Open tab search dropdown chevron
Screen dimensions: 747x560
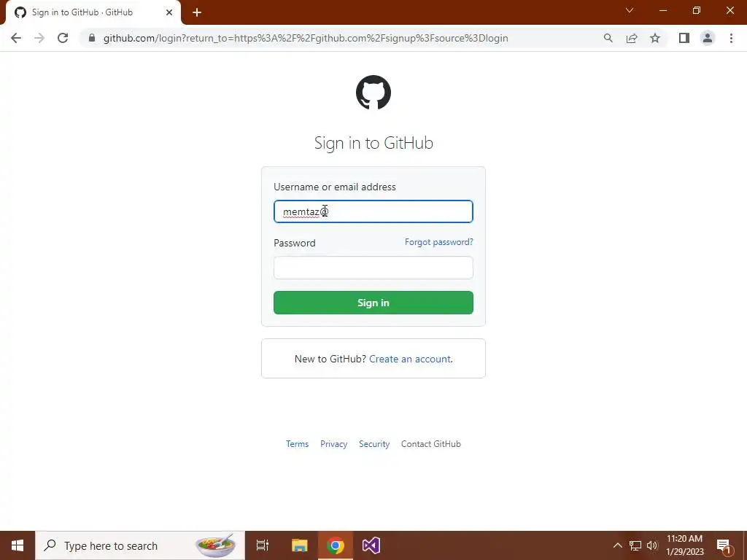(x=630, y=10)
